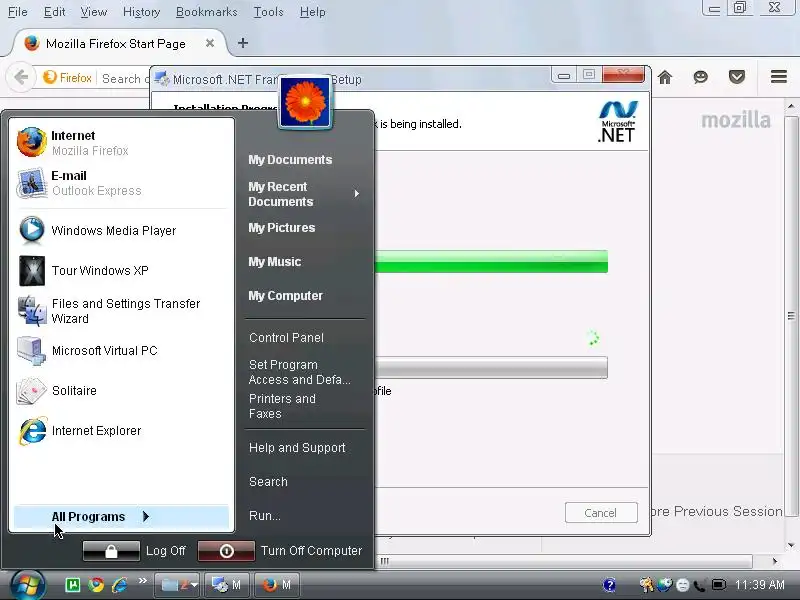Open Control Panel from Start menu
The width and height of the screenshot is (800, 600).
click(x=286, y=338)
